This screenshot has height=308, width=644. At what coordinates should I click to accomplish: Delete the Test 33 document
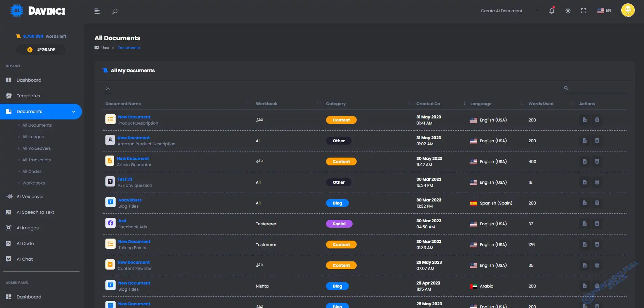coord(597,182)
